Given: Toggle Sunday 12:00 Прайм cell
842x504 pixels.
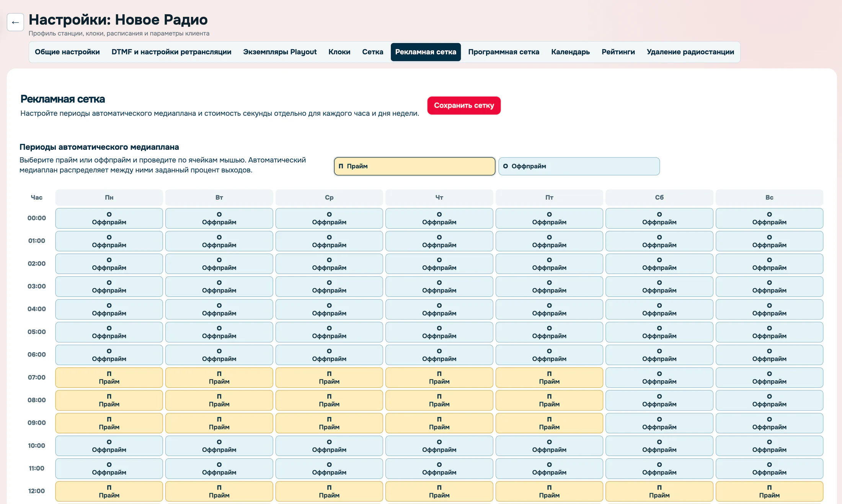Looking at the screenshot, I should (x=769, y=491).
